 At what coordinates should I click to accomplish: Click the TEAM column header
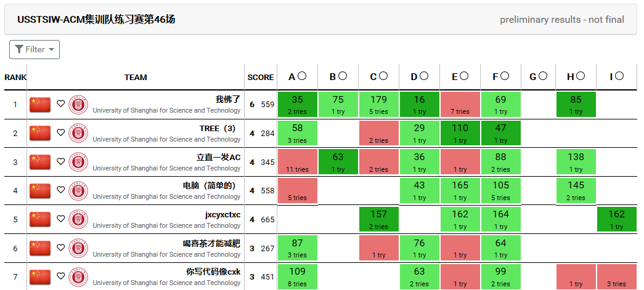136,78
